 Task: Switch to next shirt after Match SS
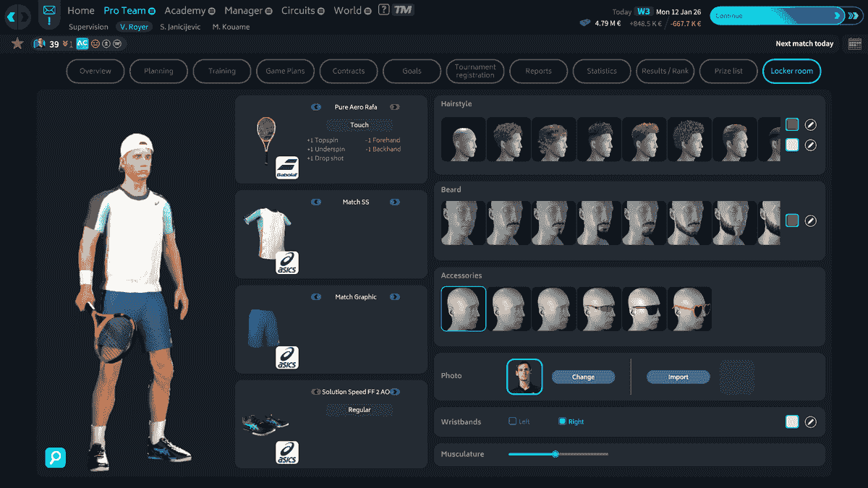click(x=394, y=202)
